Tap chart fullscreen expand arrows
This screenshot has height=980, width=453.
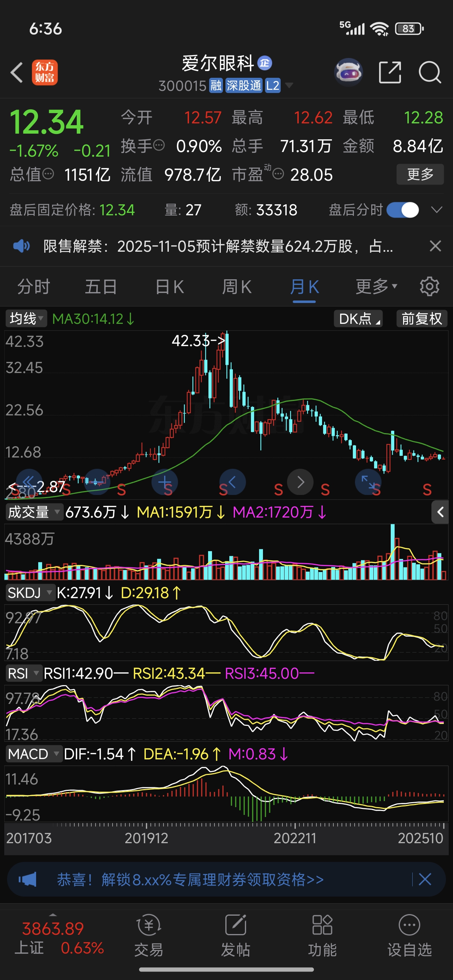click(368, 482)
